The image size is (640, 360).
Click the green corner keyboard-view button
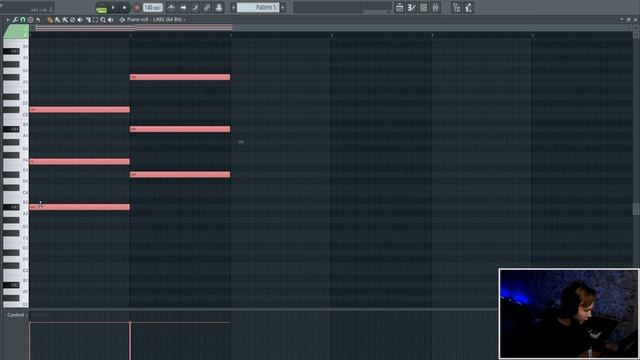16,31
